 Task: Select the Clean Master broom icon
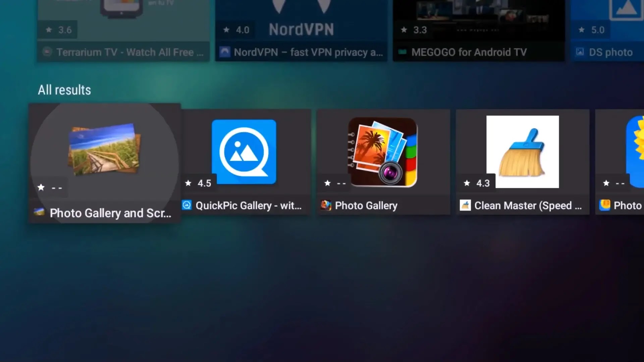point(523,152)
